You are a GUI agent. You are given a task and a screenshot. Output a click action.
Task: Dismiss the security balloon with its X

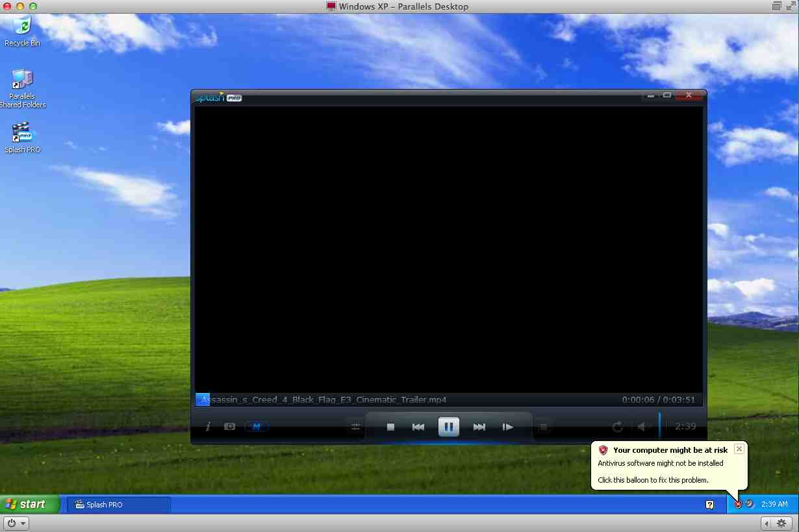[x=739, y=450]
